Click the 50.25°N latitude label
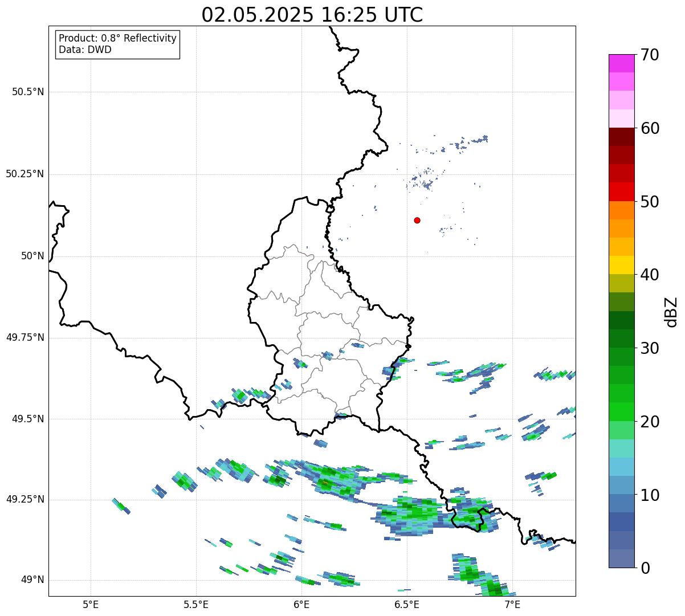The height and width of the screenshot is (616, 685). coord(25,174)
